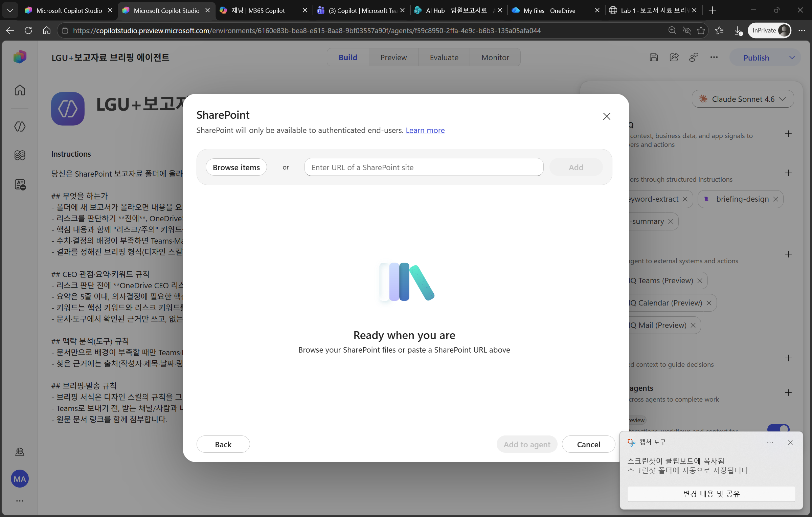This screenshot has height=517, width=812.
Task: Open the Flows icon in left sidebar
Action: (x=20, y=155)
